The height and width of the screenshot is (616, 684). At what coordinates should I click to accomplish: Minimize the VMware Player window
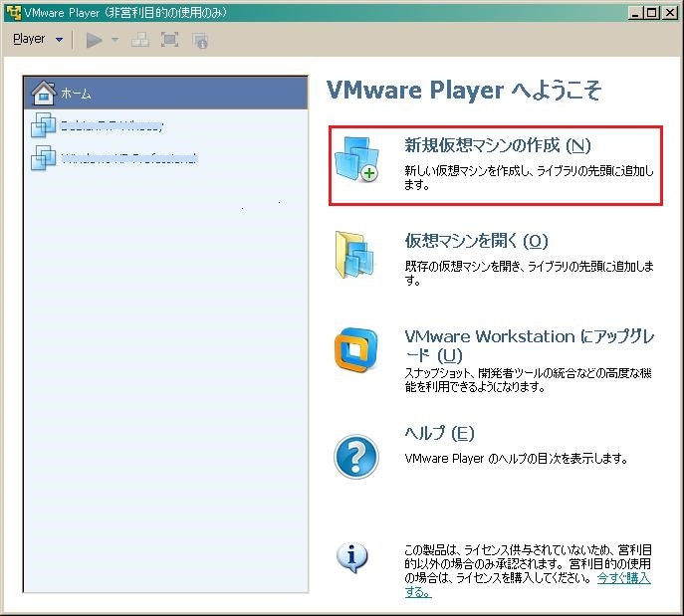tap(635, 13)
